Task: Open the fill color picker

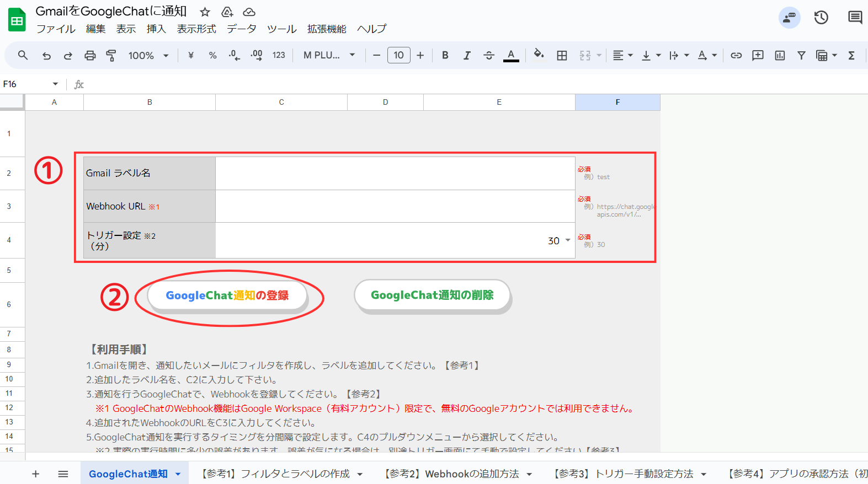Action: pyautogui.click(x=539, y=54)
